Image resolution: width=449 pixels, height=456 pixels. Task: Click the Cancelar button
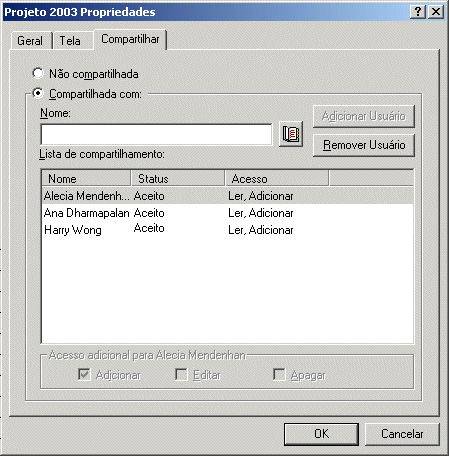pyautogui.click(x=402, y=434)
